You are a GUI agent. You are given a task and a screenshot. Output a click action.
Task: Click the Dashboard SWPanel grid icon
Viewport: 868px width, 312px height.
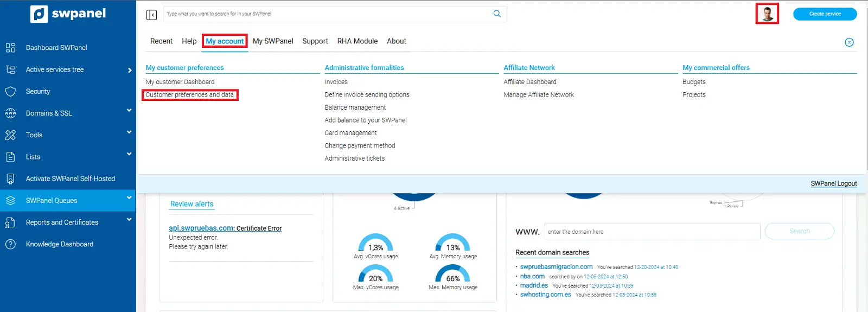(11, 48)
